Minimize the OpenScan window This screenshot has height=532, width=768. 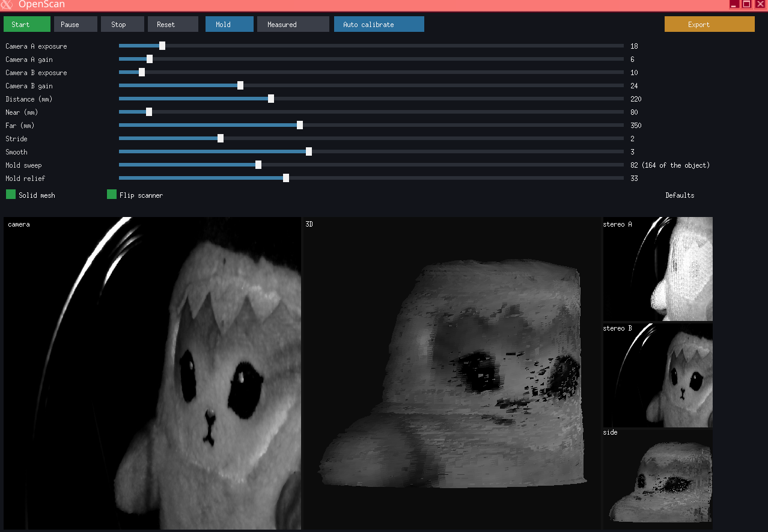[x=734, y=4]
